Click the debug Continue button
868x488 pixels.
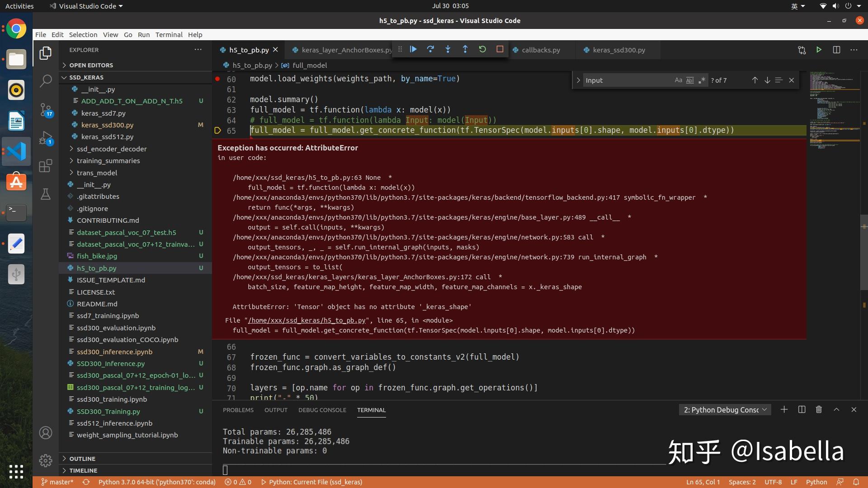[x=413, y=49]
